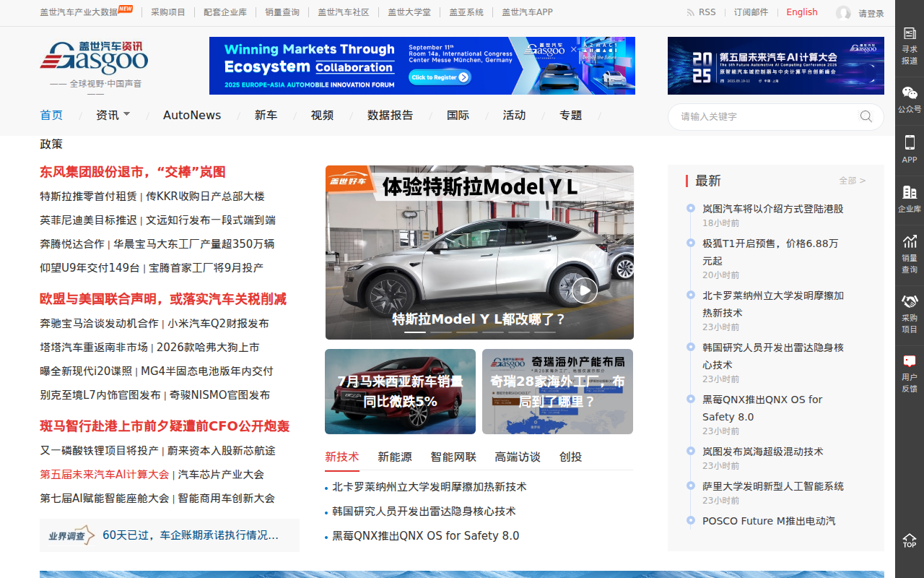
Task: Open the 数据报告 nav item
Action: 390,115
